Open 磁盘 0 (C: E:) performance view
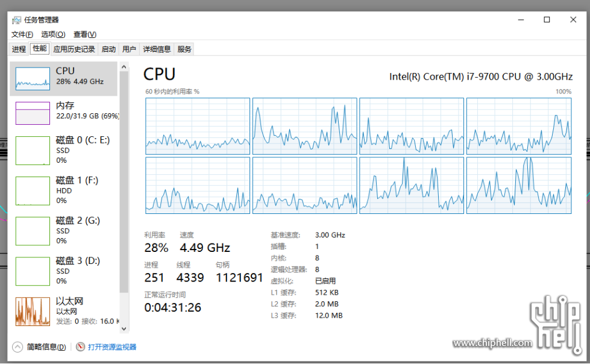The image size is (590, 364). coord(64,151)
